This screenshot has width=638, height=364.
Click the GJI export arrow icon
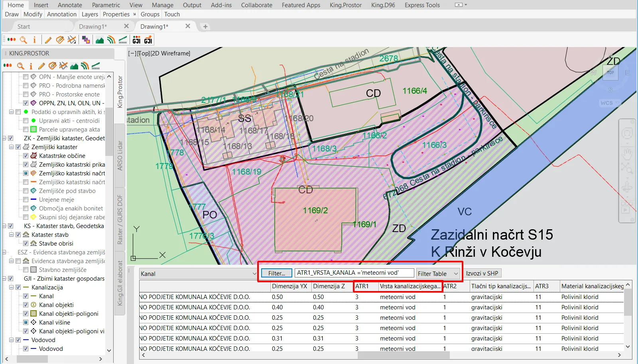click(148, 40)
